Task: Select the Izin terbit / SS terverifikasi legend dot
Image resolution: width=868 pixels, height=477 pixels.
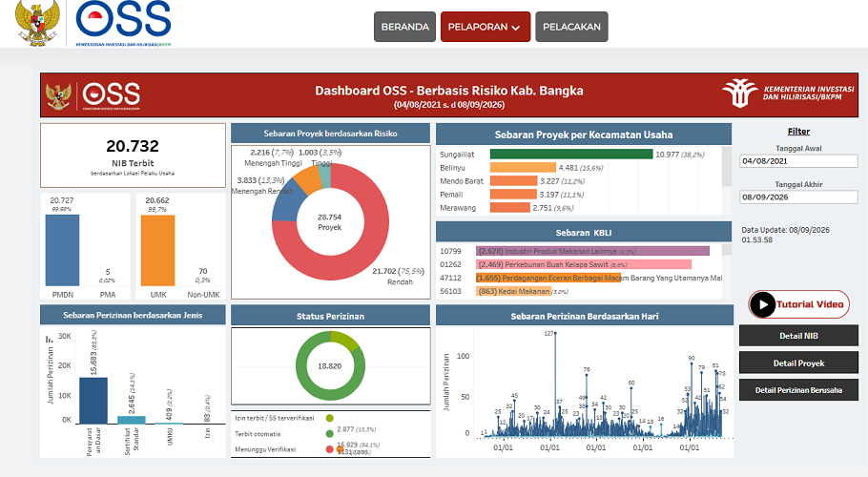Action: [330, 419]
